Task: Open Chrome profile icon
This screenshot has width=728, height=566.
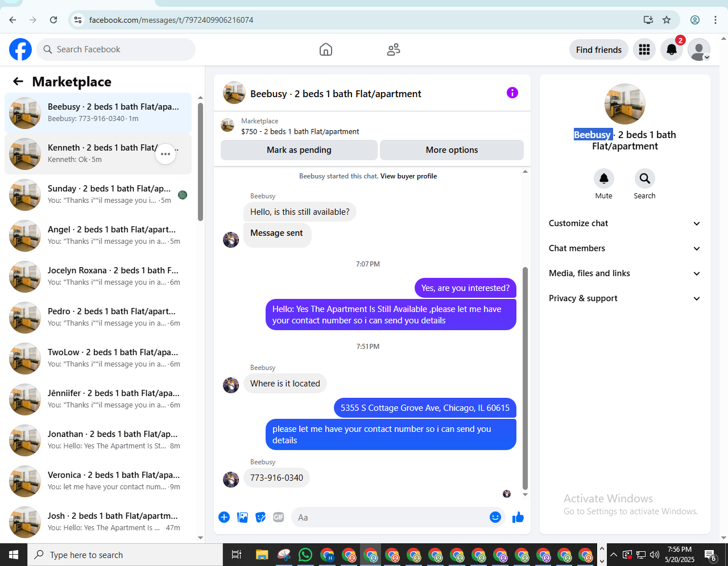Action: (695, 20)
